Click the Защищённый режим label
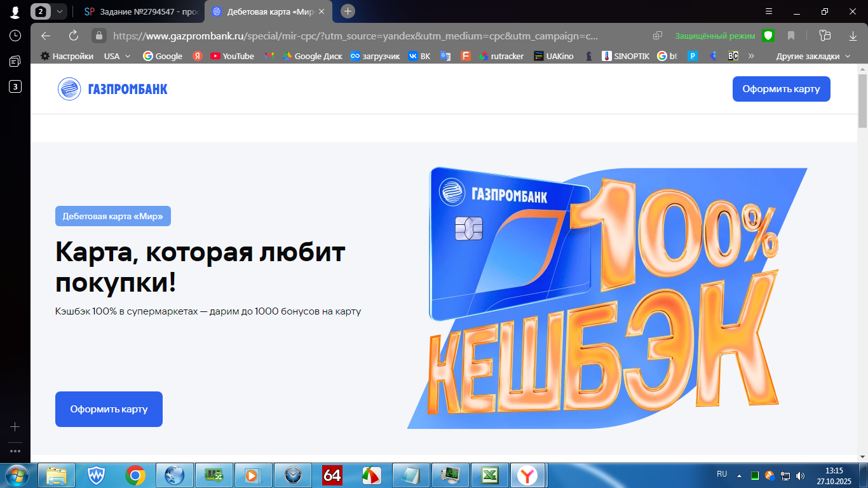The height and width of the screenshot is (488, 868). coord(715,36)
